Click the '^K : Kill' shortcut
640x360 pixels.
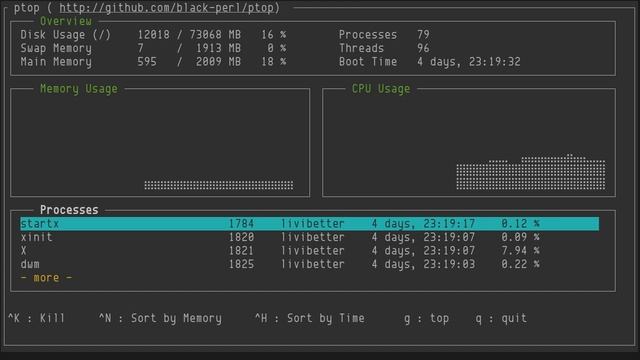pyautogui.click(x=36, y=318)
